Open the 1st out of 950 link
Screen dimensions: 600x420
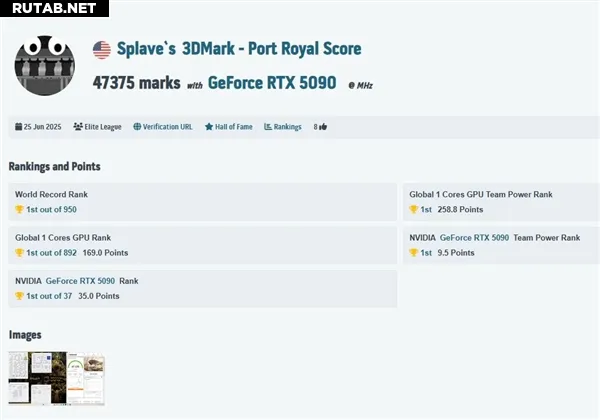[x=51, y=209]
